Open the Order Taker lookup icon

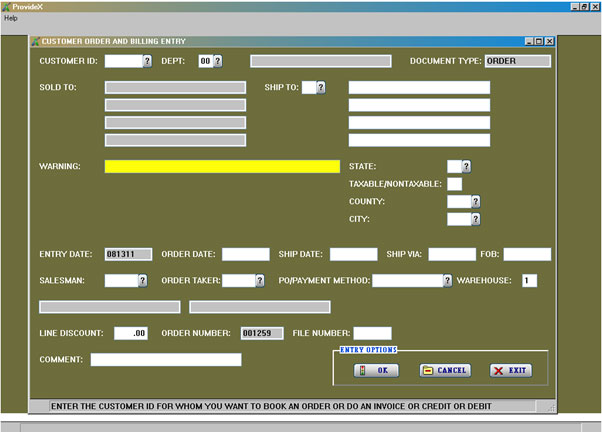click(260, 281)
